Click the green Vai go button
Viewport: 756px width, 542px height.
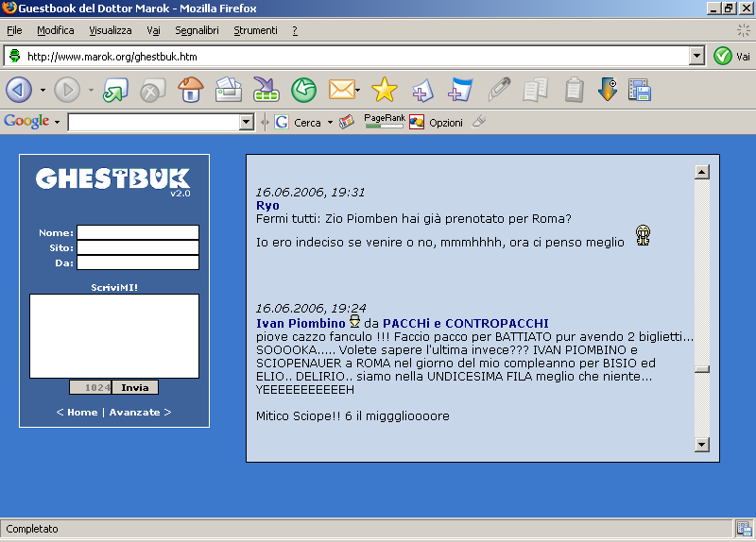[723, 56]
